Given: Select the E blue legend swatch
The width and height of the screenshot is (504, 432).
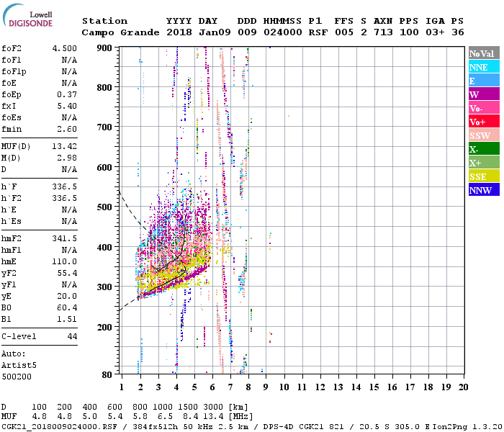Looking at the screenshot, I should tap(484, 81).
